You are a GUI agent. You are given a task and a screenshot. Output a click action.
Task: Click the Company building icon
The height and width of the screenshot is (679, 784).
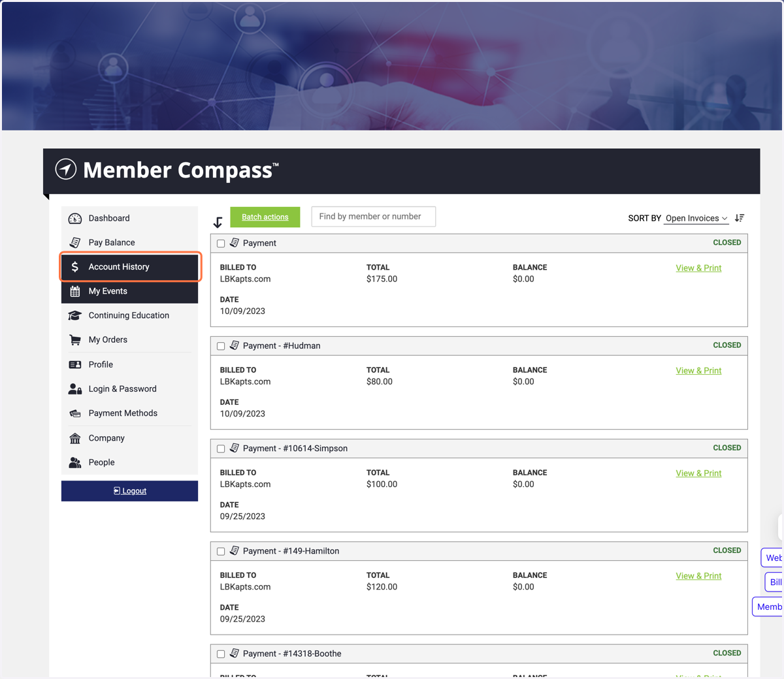(x=75, y=438)
